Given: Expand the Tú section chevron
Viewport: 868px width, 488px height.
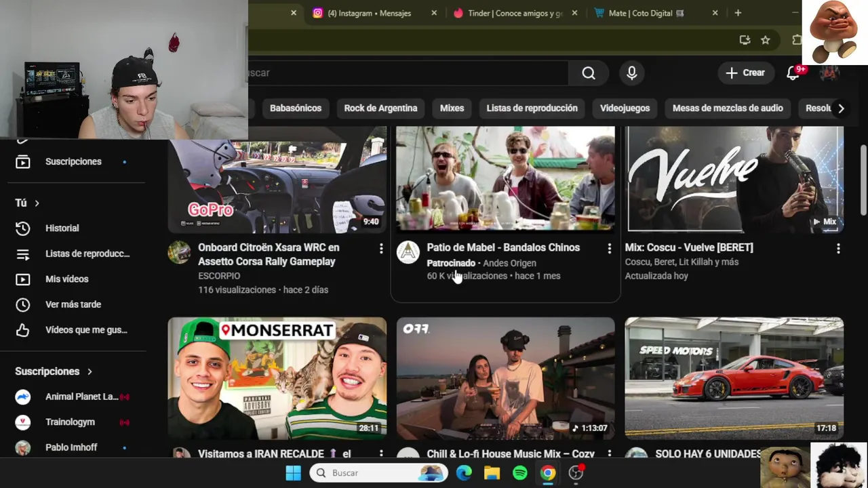Looking at the screenshot, I should point(37,203).
